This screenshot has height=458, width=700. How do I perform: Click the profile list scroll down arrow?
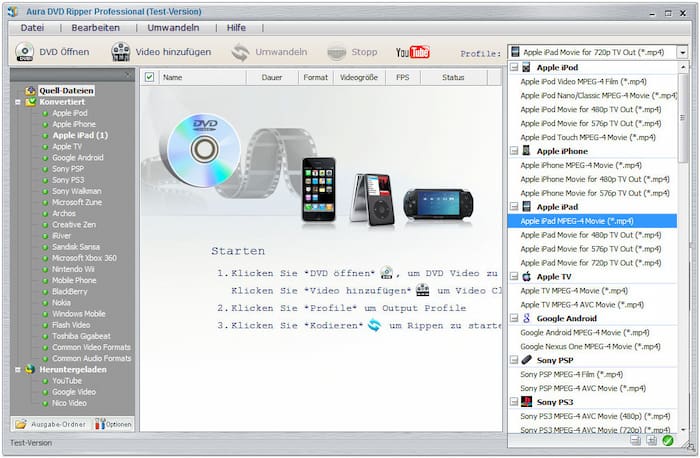point(683,429)
